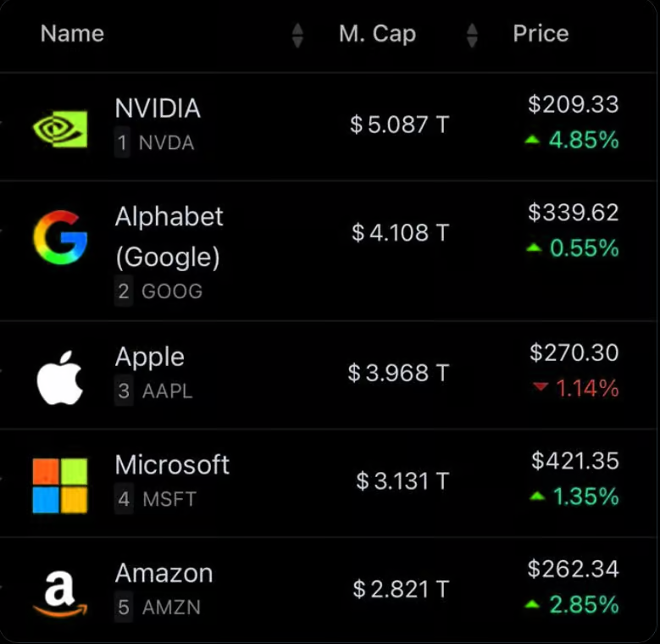Open the NVIDIA company link

158,108
